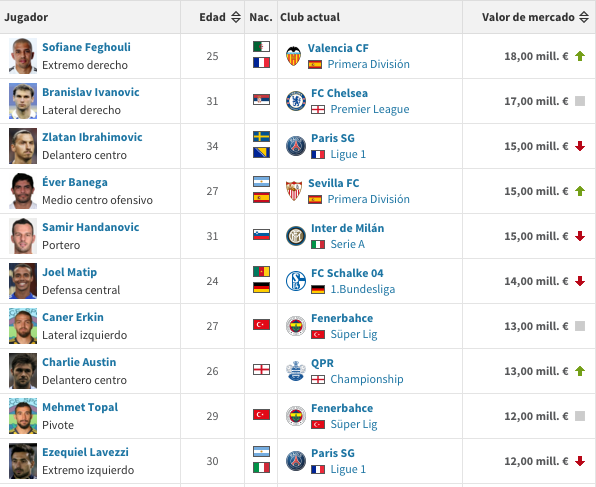The image size is (596, 487).
Task: Click Serbia flag next to Ivanovic
Action: (262, 100)
